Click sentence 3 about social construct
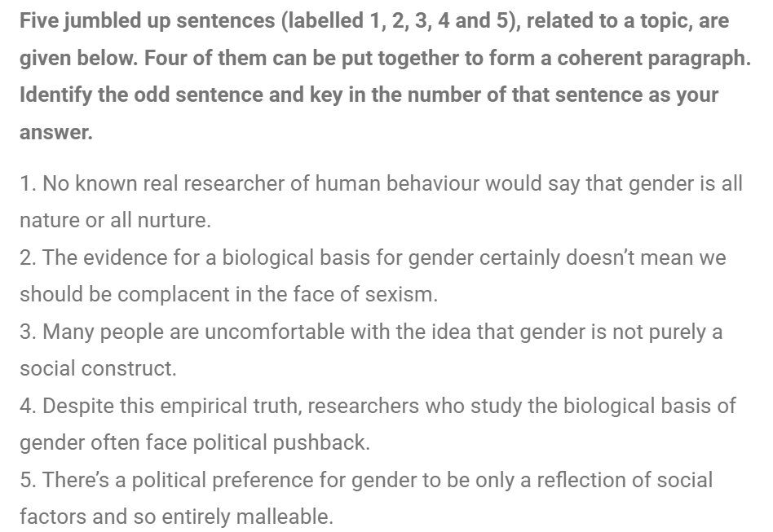Screen dimensions: 773x532 [371, 350]
